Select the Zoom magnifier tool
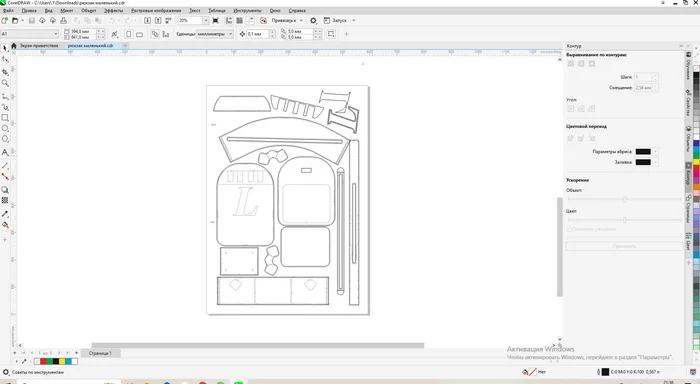The width and height of the screenshot is (700, 384). (5, 83)
